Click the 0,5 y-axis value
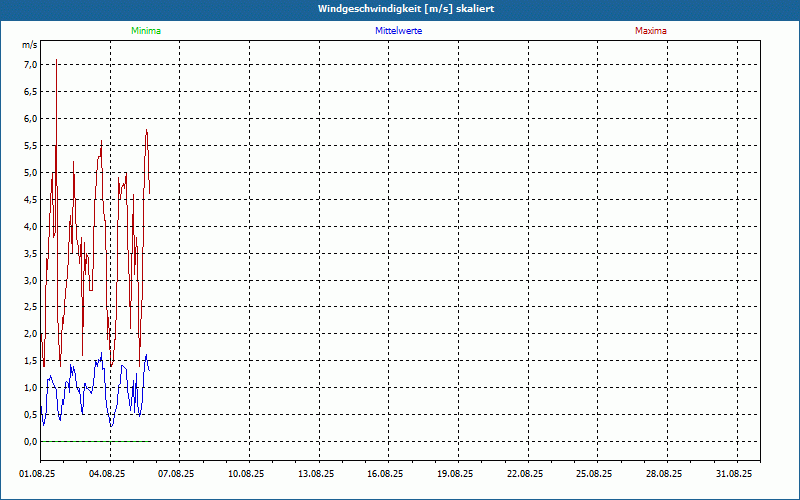The width and height of the screenshot is (800, 500). 30,415
